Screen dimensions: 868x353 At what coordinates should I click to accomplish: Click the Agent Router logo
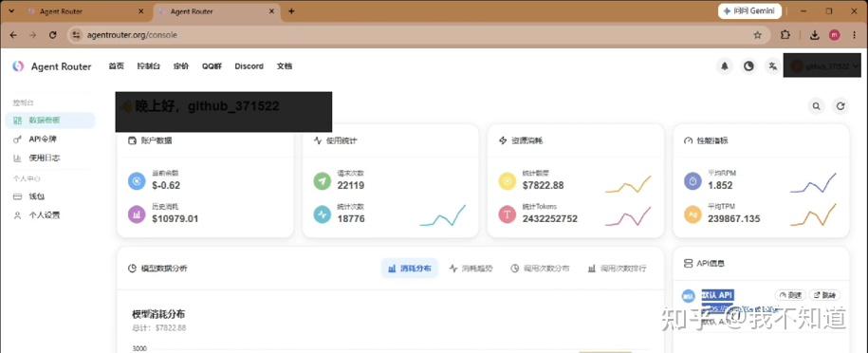point(18,65)
